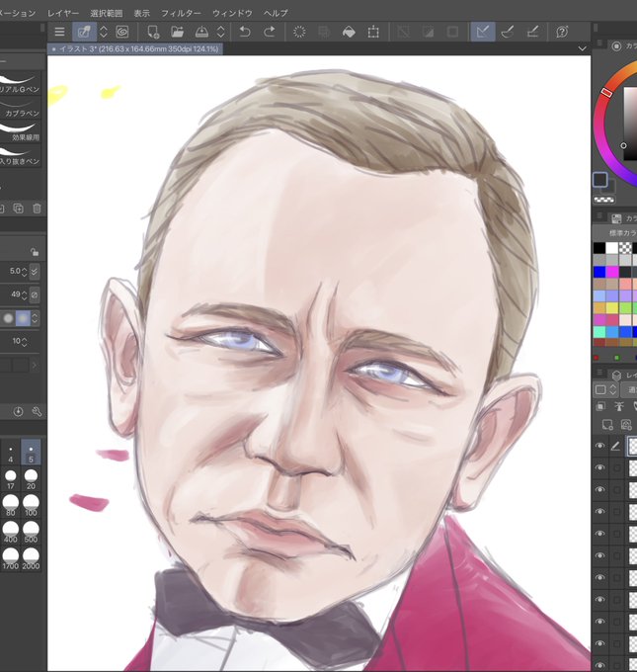Toggle snap to special ruler icon
637x672 pixels.
[508, 32]
